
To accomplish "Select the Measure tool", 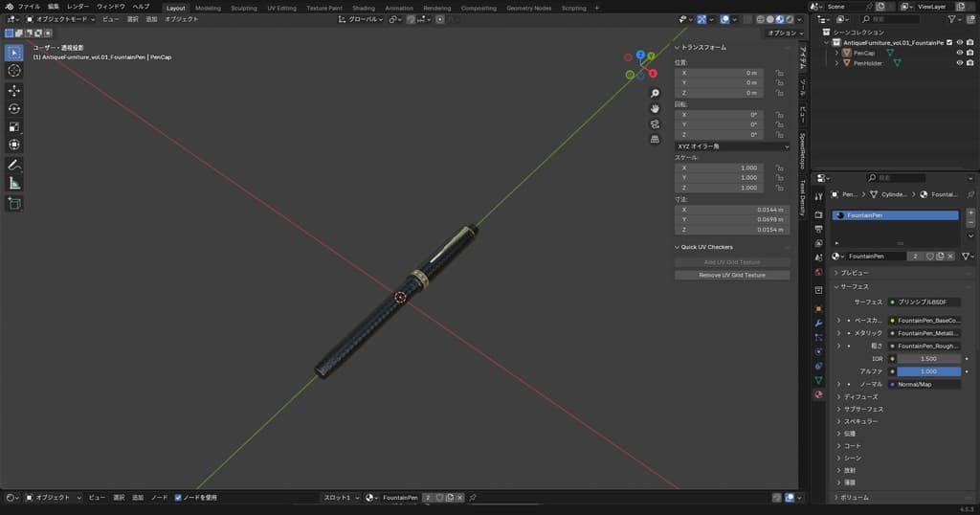I will [x=14, y=183].
